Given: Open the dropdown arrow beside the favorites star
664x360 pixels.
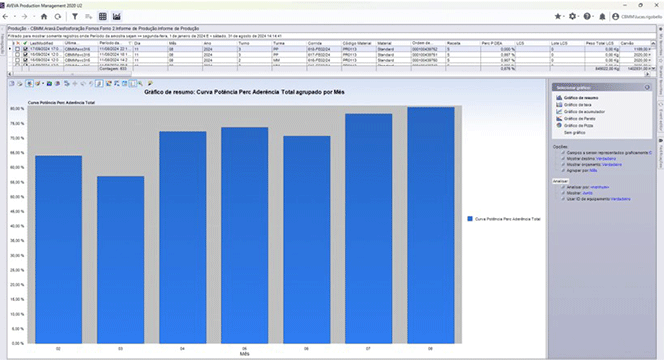Looking at the screenshot, I should (564, 17).
